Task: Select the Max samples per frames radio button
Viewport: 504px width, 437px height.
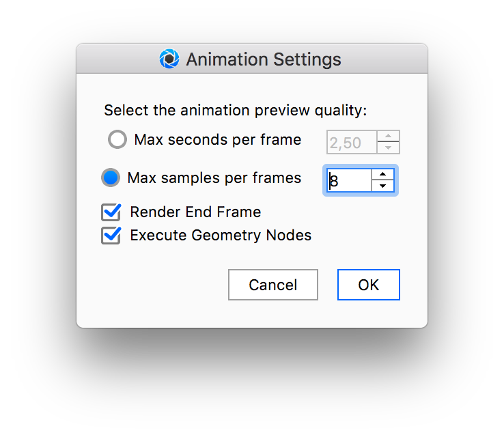Action: (111, 178)
